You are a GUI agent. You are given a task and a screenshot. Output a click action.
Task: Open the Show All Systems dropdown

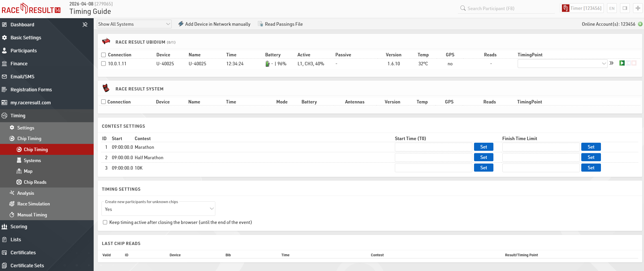[134, 24]
